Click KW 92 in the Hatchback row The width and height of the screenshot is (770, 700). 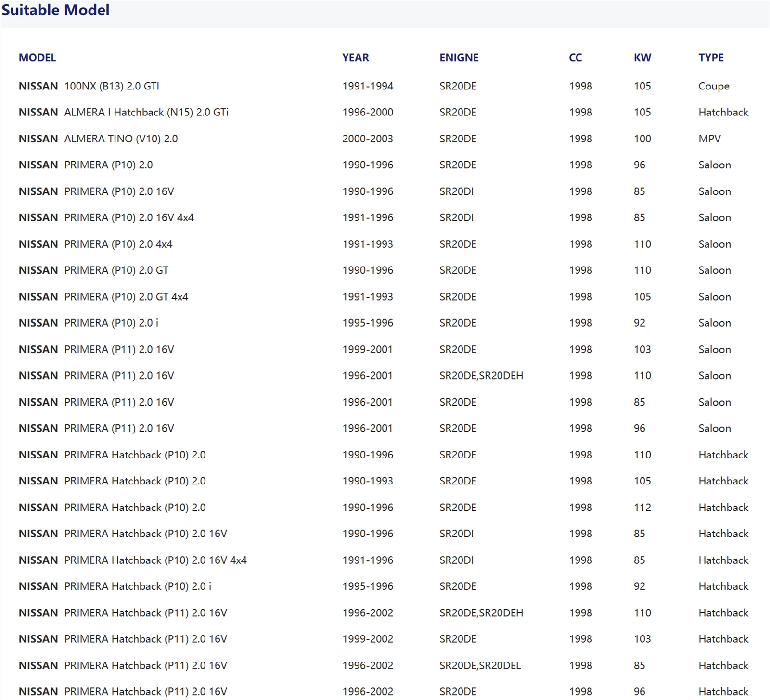pyautogui.click(x=640, y=586)
